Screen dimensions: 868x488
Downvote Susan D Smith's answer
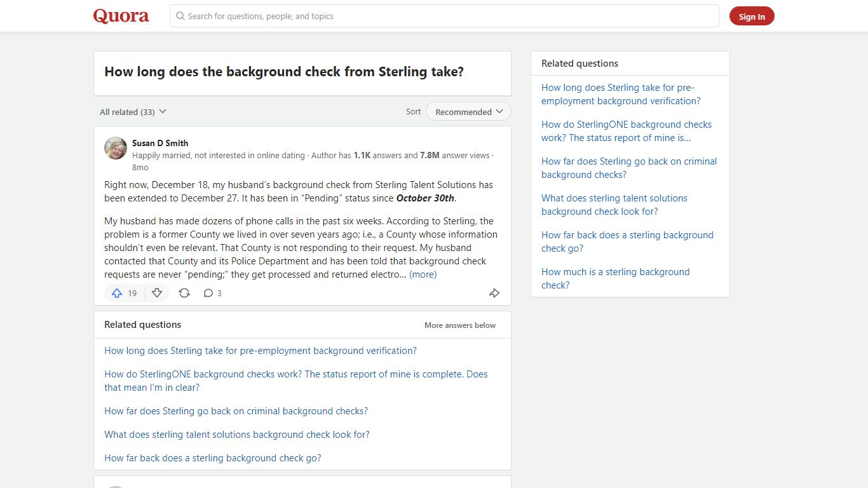click(157, 293)
